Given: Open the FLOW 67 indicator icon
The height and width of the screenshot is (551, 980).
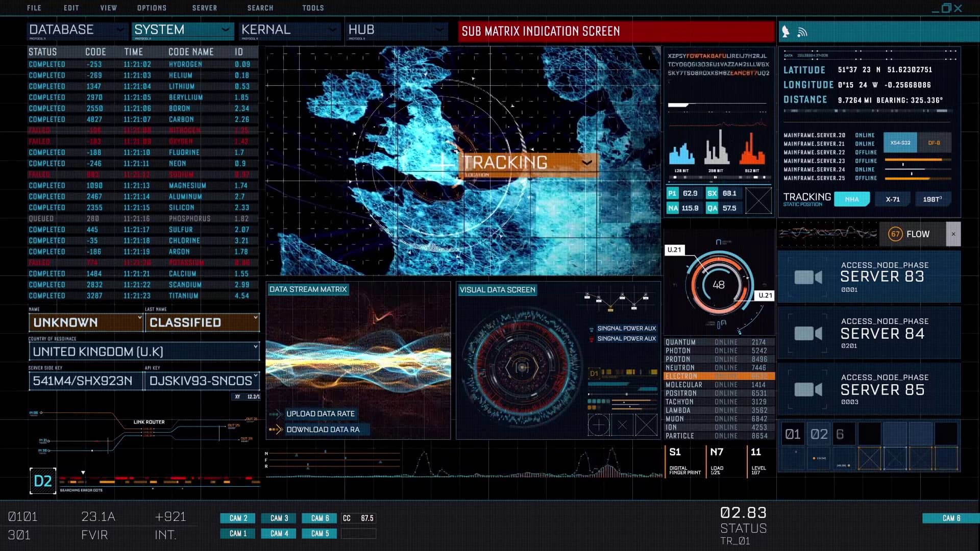Looking at the screenshot, I should tap(895, 234).
